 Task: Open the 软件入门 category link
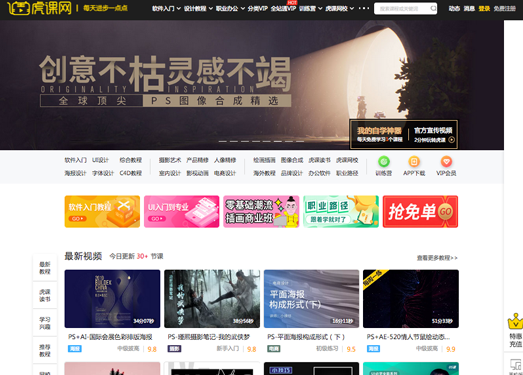[75, 160]
